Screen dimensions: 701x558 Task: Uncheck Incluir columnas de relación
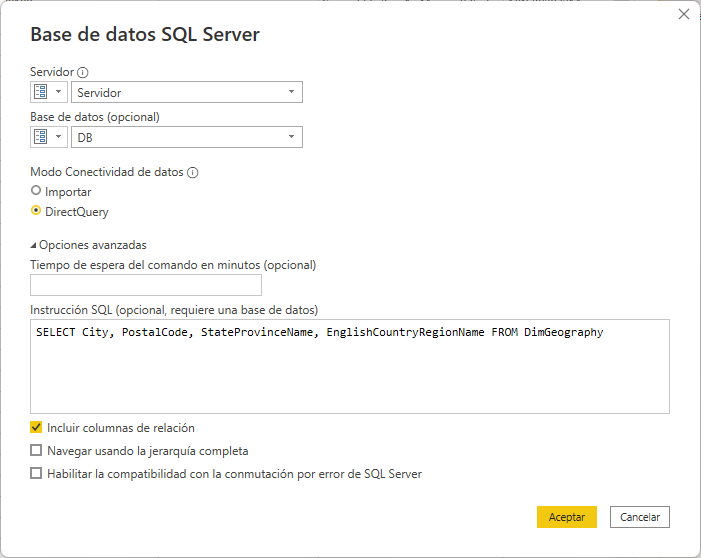point(36,427)
